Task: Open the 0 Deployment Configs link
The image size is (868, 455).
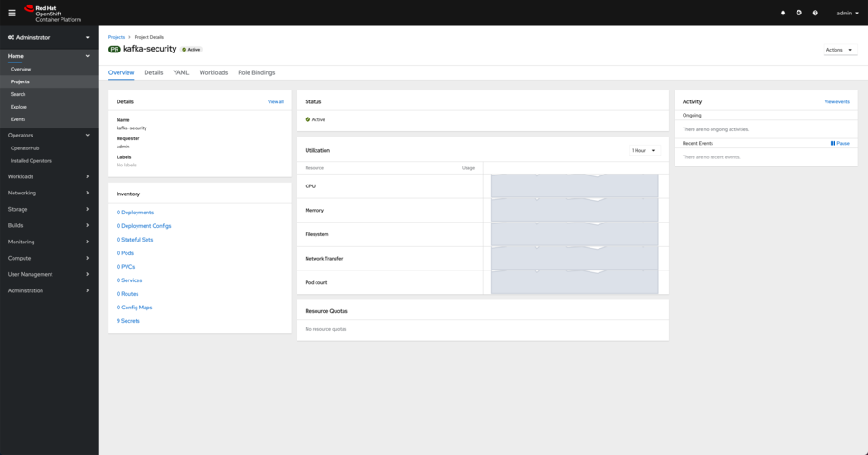Action: click(x=144, y=226)
